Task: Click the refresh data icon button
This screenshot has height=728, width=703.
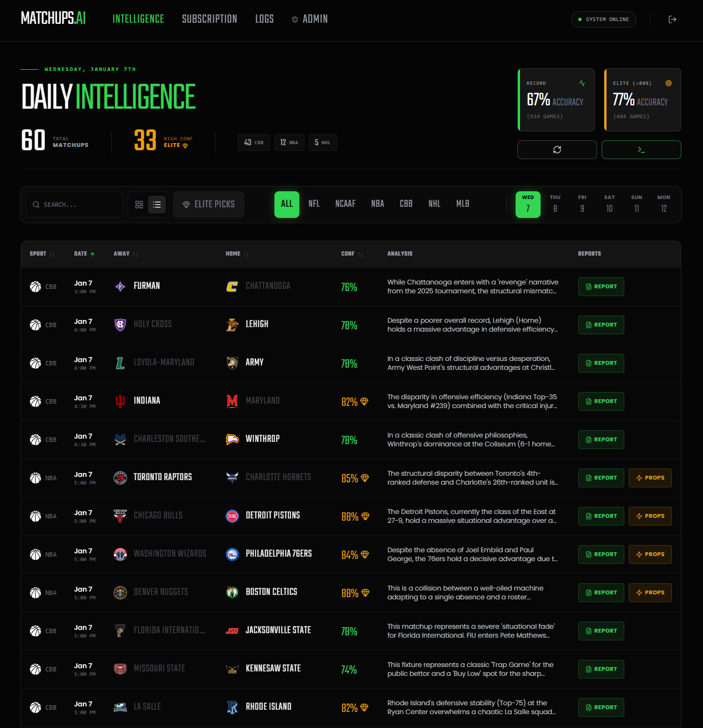Action: (x=557, y=150)
